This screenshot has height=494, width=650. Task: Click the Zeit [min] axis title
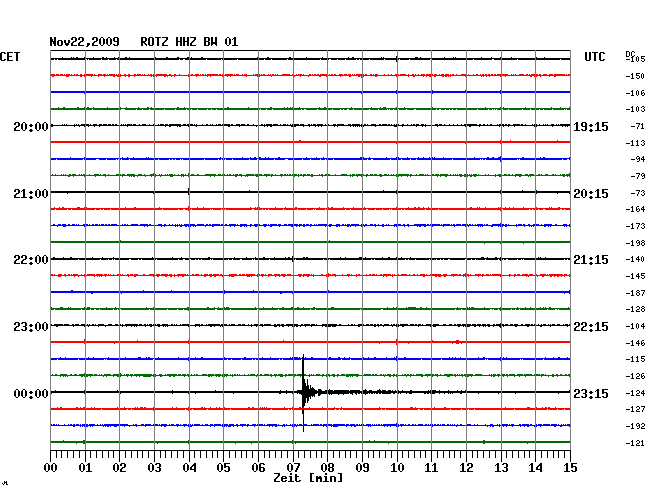pos(308,478)
